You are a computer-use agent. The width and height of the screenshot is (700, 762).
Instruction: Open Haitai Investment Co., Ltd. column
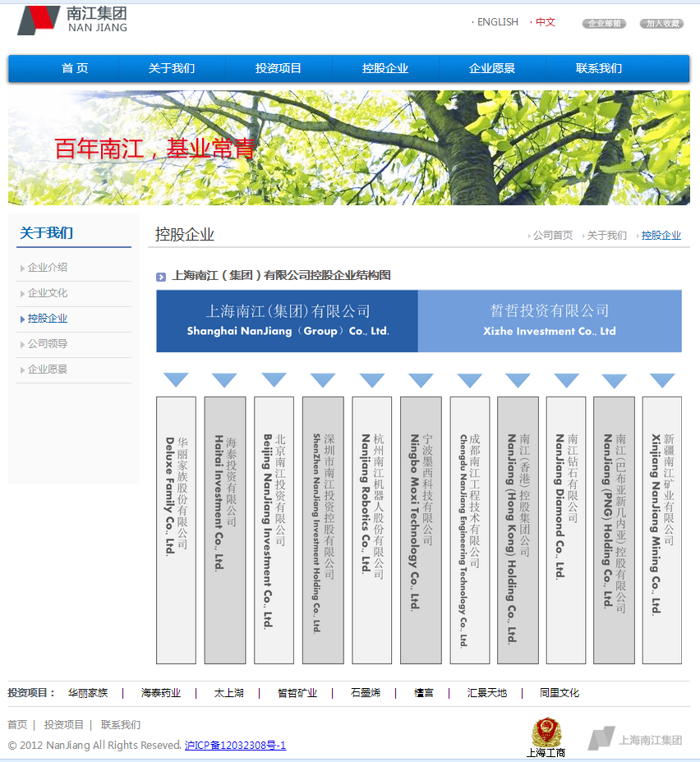coord(225,530)
